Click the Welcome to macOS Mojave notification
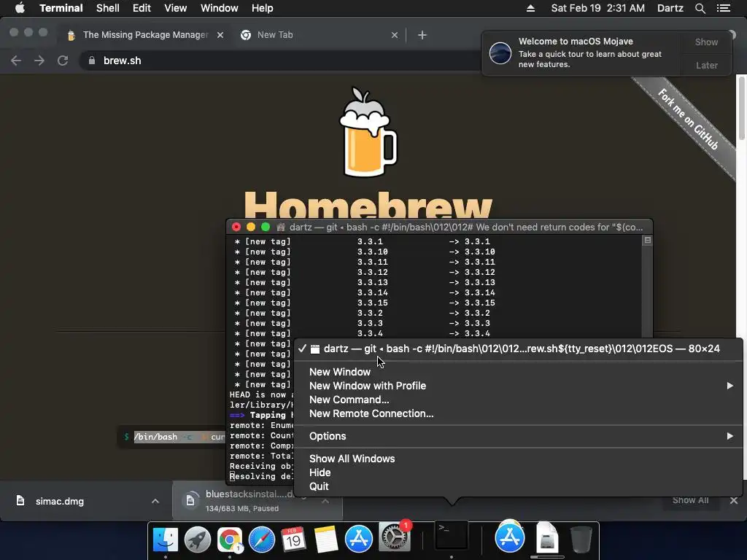 point(581,52)
